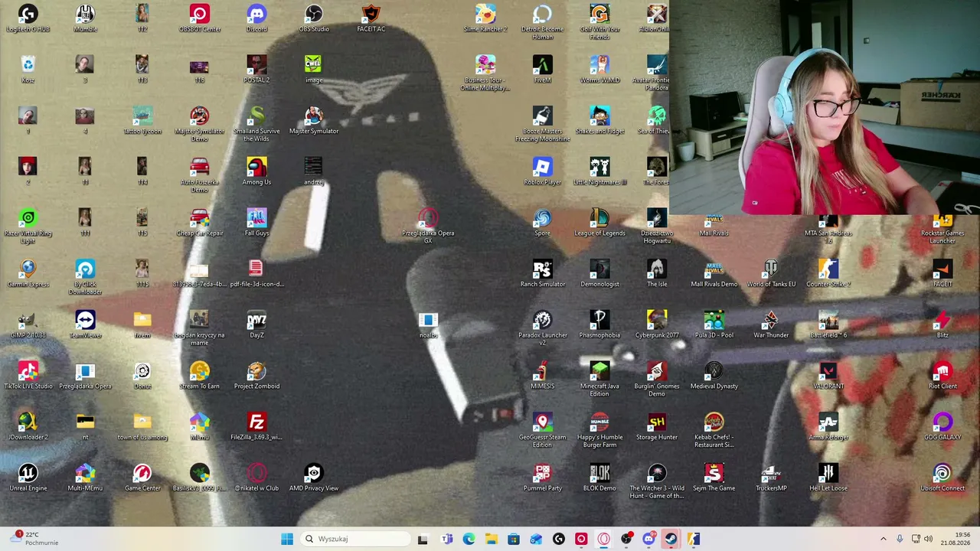
Task: Select the Project Zomboid shortcut
Action: (x=256, y=376)
